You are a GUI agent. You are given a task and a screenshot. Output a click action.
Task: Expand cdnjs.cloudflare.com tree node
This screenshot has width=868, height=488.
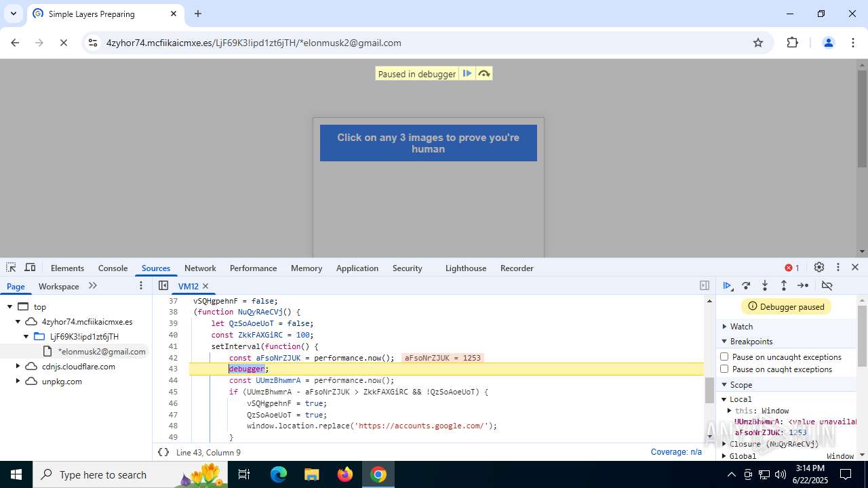pos(18,367)
